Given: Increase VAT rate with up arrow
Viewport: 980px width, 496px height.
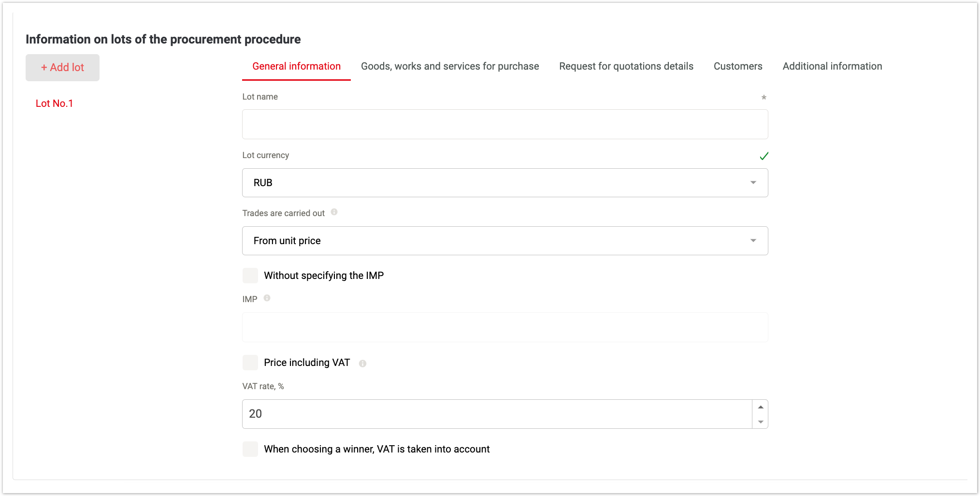Looking at the screenshot, I should click(761, 407).
